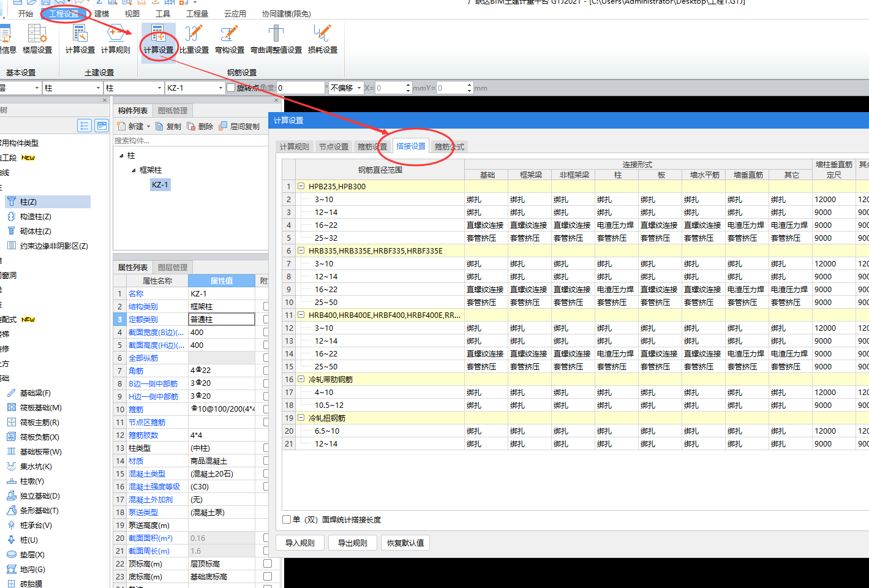Viewport: 869px width, 588px height.
Task: Collapse 框架柱 tree node
Action: pos(134,170)
